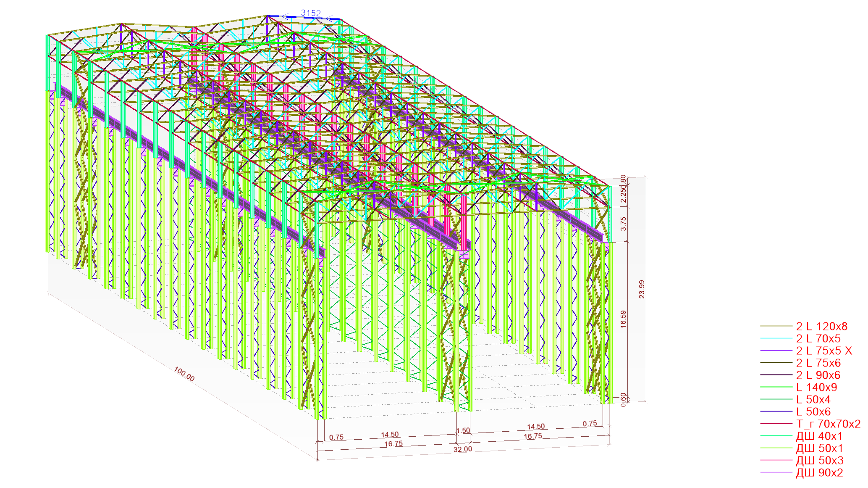Click the 'ДШ 90x2' legend text
868x488 pixels.
(819, 472)
